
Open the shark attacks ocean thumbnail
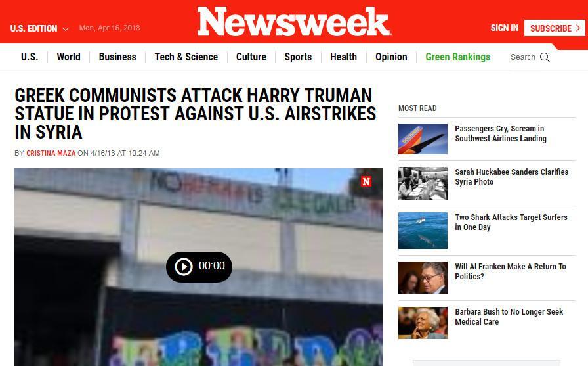[x=423, y=231]
